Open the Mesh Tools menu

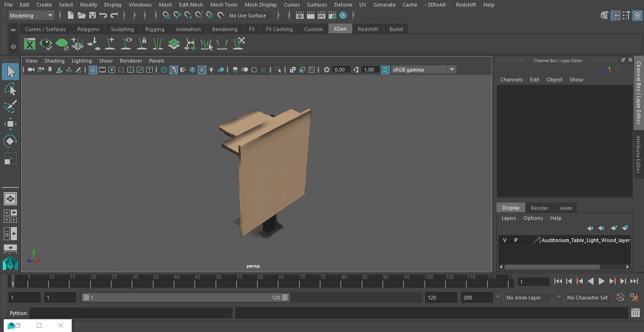[x=223, y=5]
